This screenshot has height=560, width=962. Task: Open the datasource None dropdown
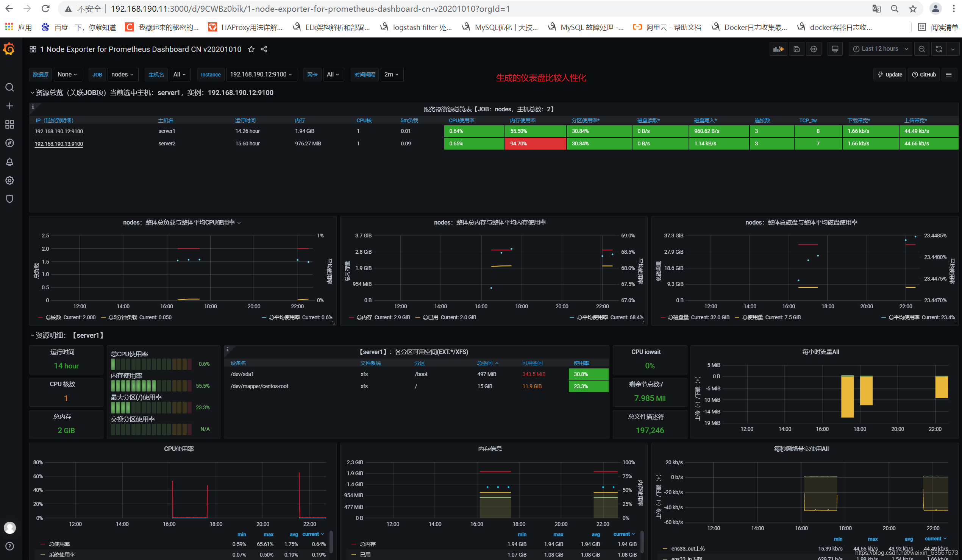coord(67,75)
